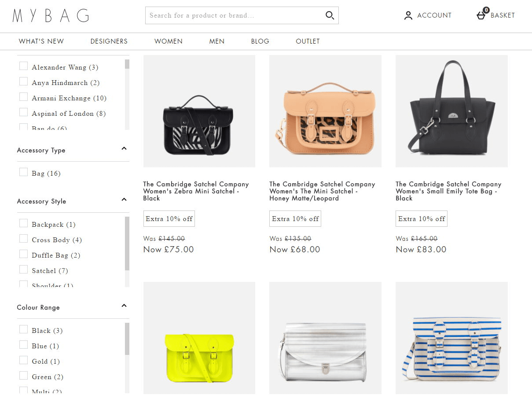Image resolution: width=532 pixels, height=395 pixels.
Task: Open the Account person icon
Action: (408, 15)
